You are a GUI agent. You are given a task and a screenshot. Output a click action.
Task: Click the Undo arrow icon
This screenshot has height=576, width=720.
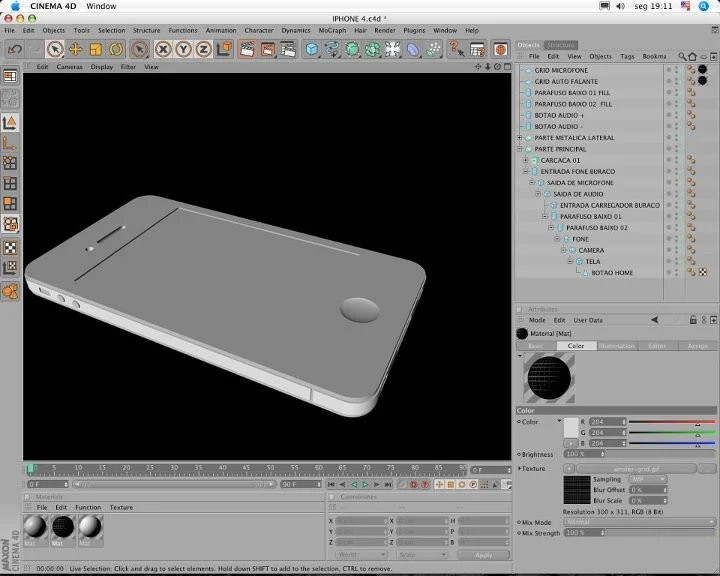(x=15, y=49)
